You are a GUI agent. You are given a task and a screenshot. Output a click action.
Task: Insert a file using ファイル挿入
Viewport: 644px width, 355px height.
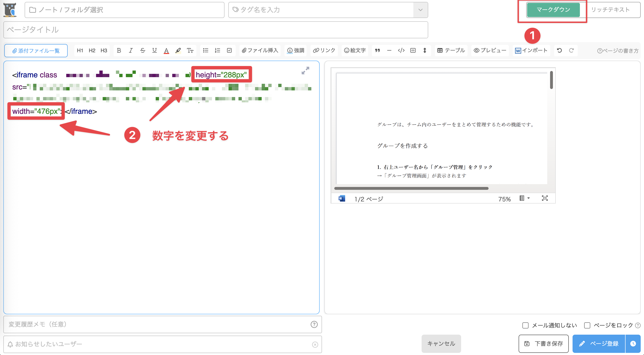[x=260, y=50]
